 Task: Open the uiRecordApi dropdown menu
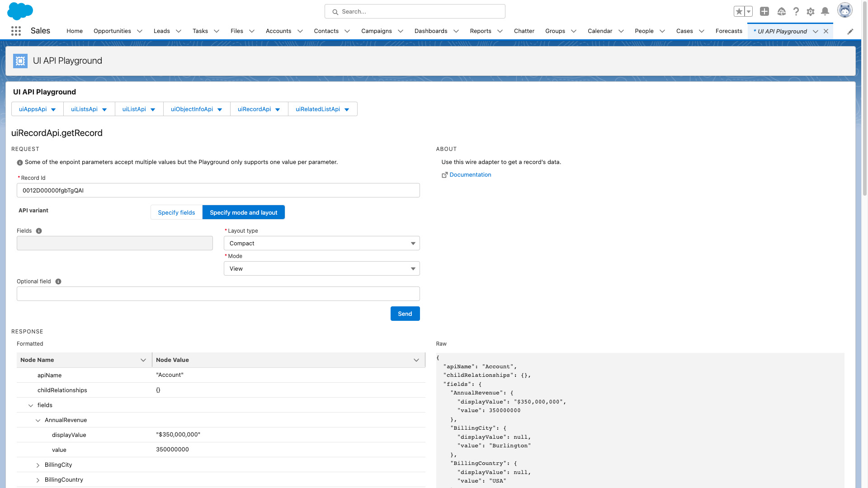259,109
